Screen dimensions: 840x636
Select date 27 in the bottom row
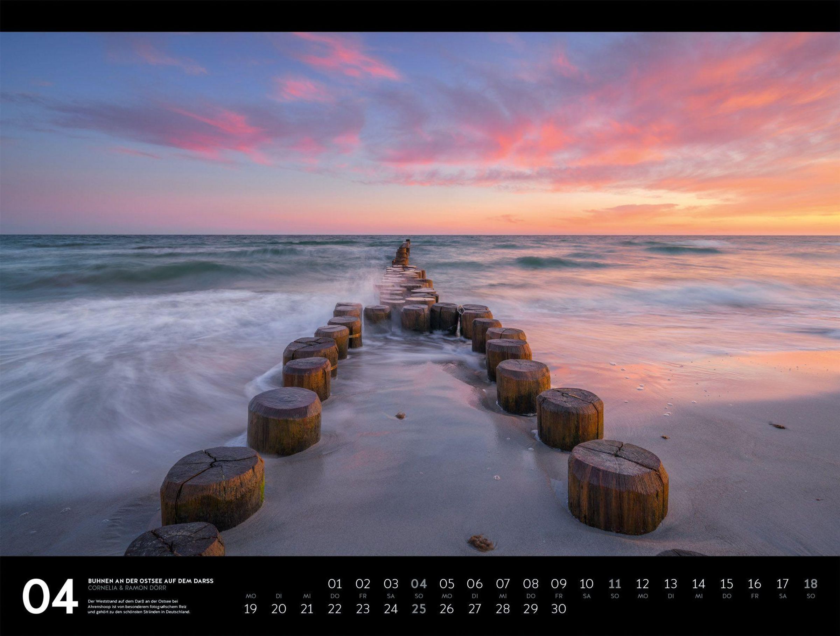click(475, 609)
